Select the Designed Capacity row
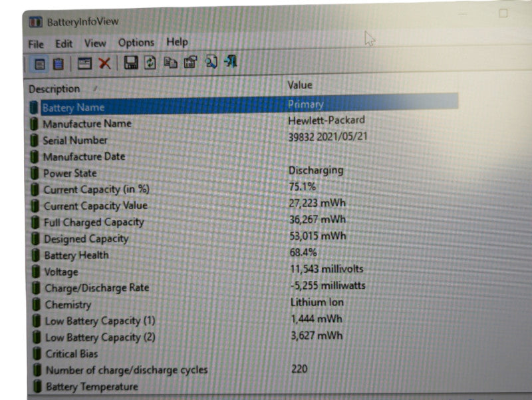 (x=243, y=238)
